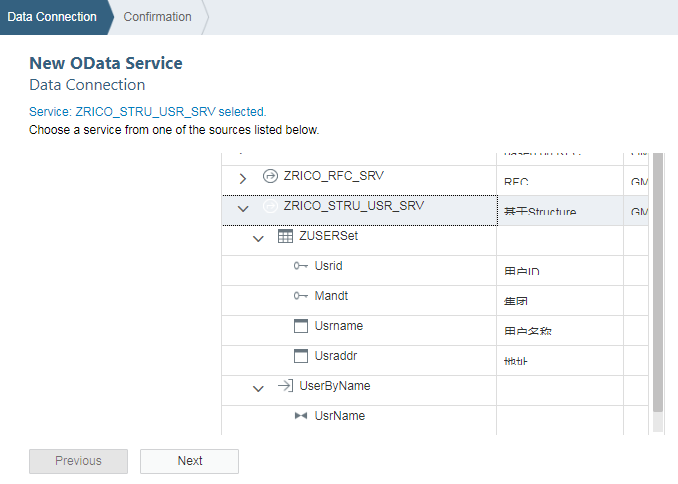
Task: Collapse the UserByName function import
Action: (x=258, y=387)
